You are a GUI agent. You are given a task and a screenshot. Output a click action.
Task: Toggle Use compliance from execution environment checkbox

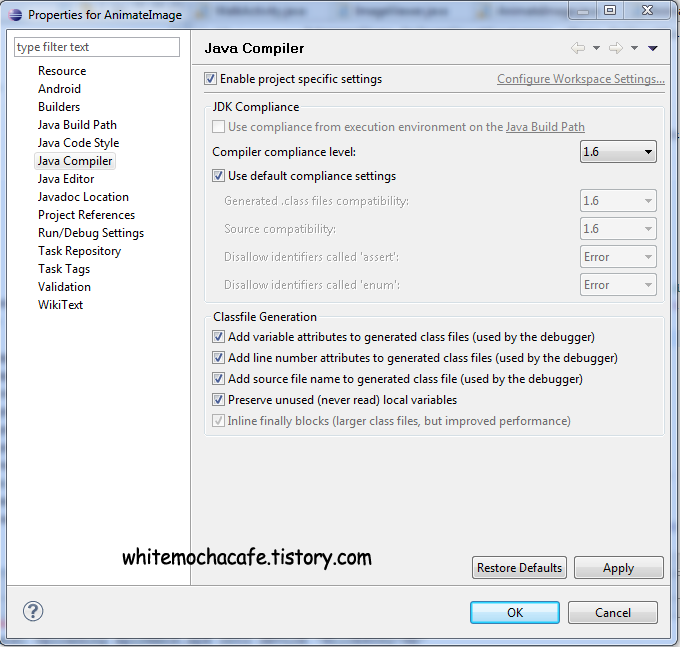point(218,127)
